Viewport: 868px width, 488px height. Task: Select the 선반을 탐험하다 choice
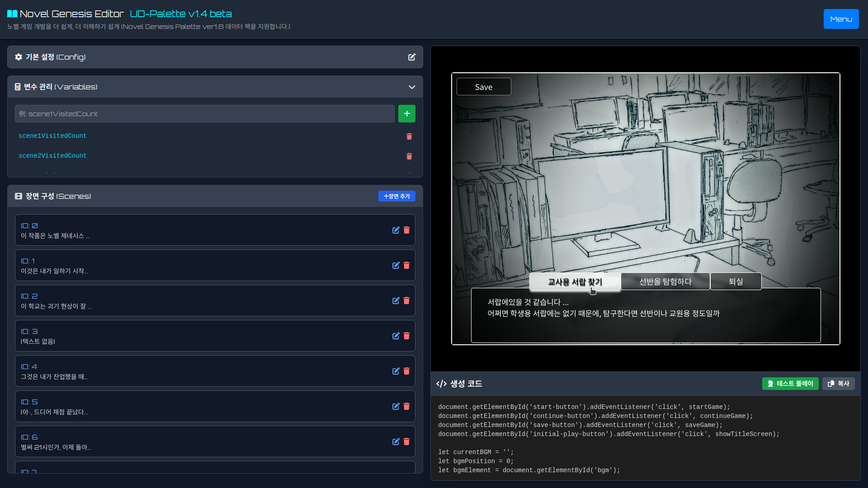[665, 281]
